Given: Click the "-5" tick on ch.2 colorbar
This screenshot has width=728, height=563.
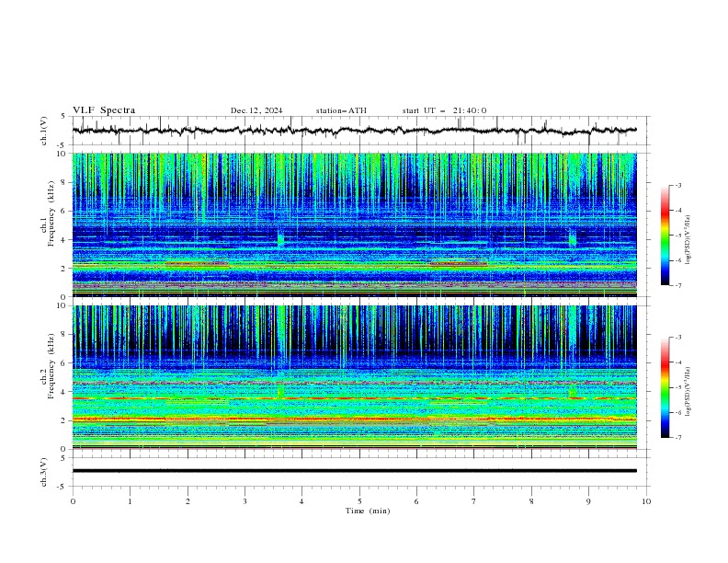Looking at the screenshot, I should [677, 387].
